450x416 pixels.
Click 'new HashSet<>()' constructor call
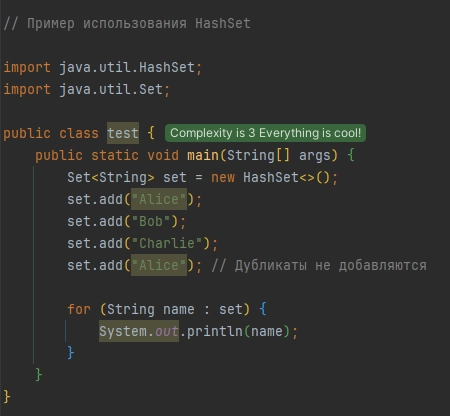pyautogui.click(x=271, y=177)
